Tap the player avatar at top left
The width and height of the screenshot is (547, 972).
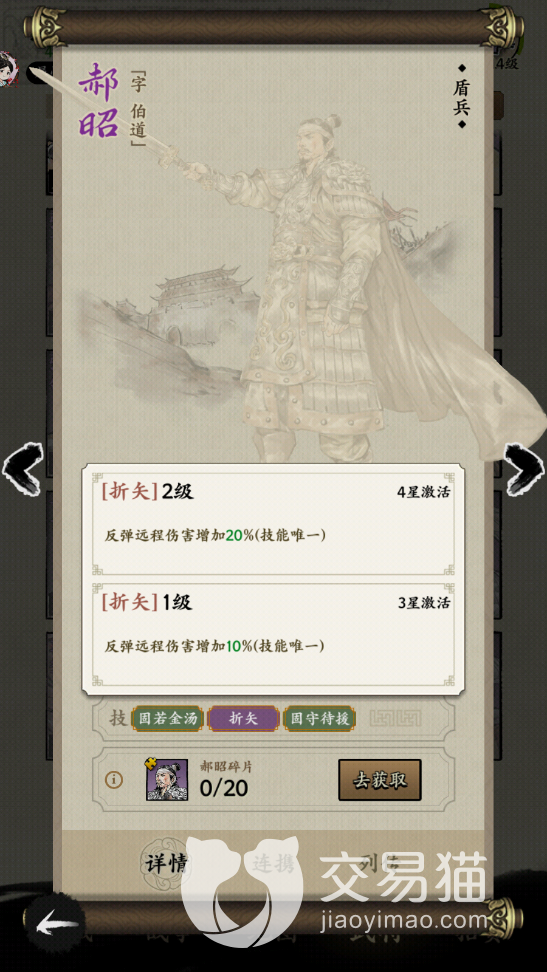coord(9,68)
